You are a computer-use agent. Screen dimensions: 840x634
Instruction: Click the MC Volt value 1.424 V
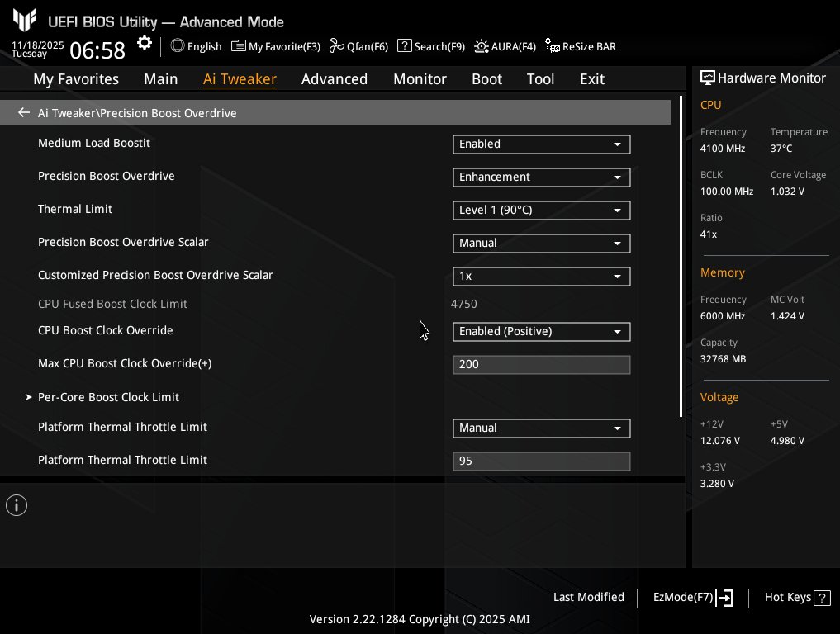[x=787, y=316]
